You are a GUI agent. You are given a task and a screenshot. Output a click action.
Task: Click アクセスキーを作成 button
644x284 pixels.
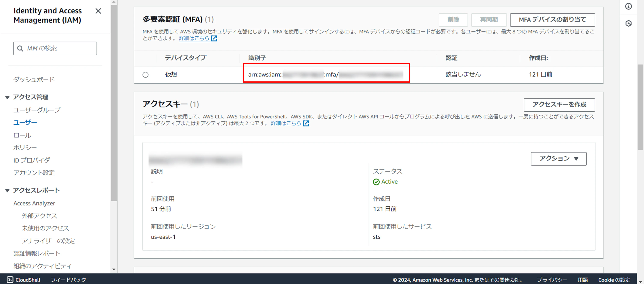[559, 105]
